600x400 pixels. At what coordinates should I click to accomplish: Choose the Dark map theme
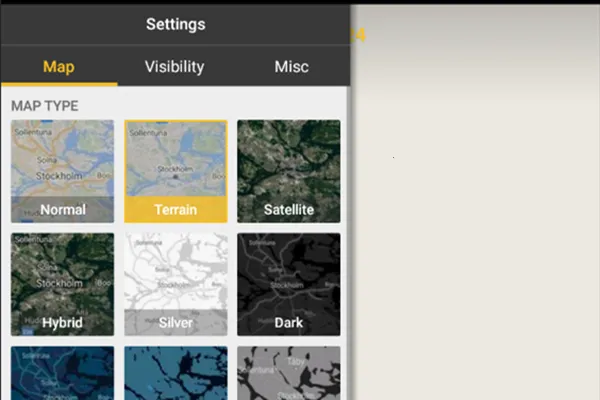288,284
